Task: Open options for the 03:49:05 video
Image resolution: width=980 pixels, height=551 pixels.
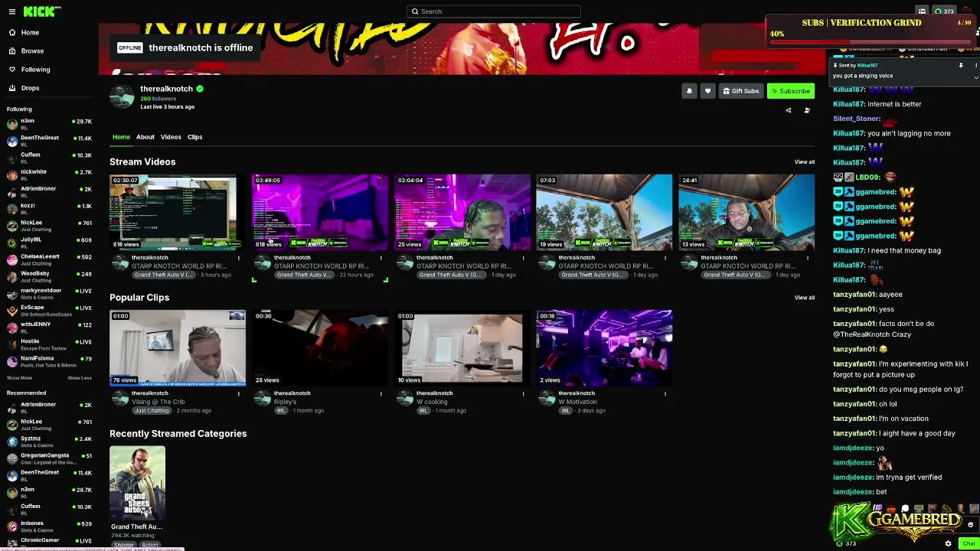Action: 381,258
